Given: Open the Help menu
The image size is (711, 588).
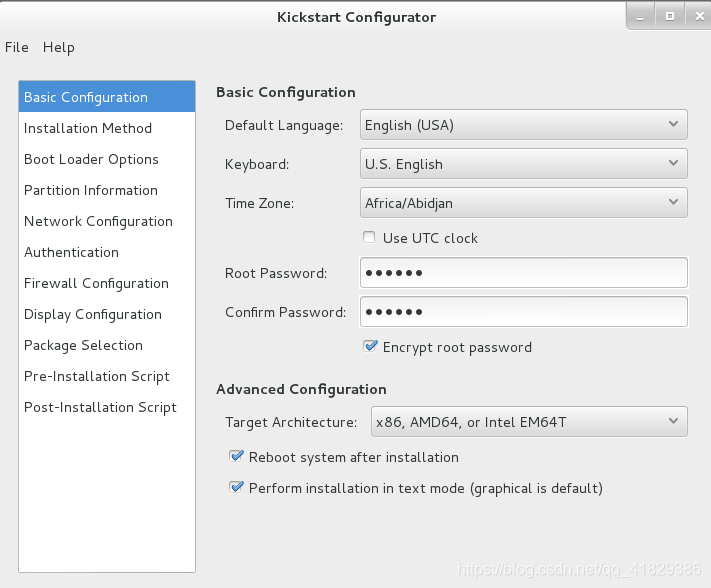Looking at the screenshot, I should click(59, 47).
